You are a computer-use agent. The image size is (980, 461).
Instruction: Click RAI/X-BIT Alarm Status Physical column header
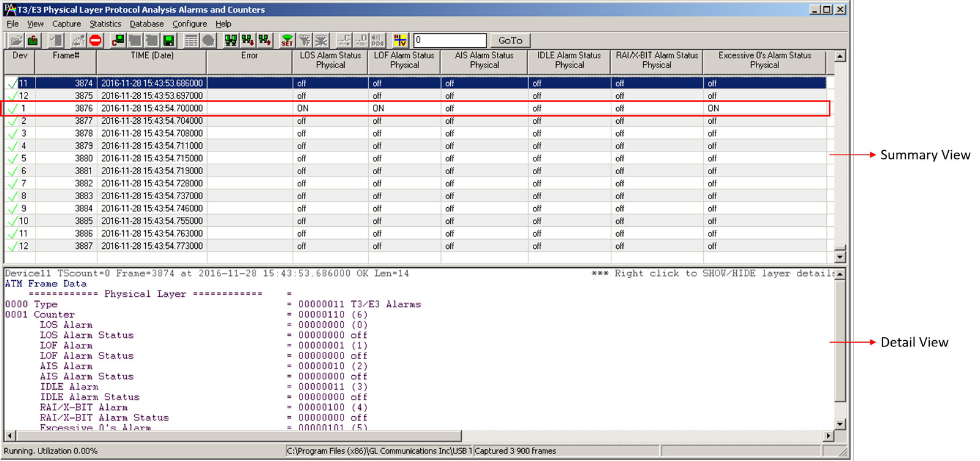(657, 62)
